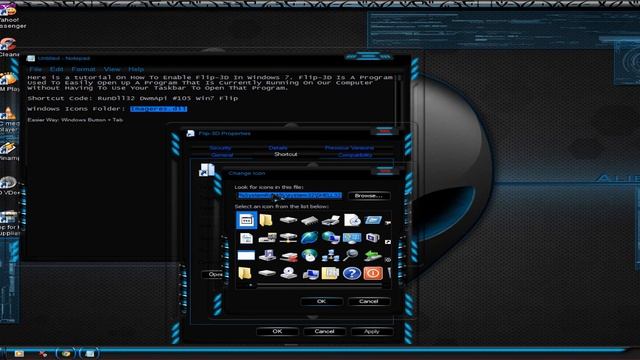This screenshot has width=640, height=360.
Task: Open View menu in Notepad
Action: pyautogui.click(x=112, y=69)
